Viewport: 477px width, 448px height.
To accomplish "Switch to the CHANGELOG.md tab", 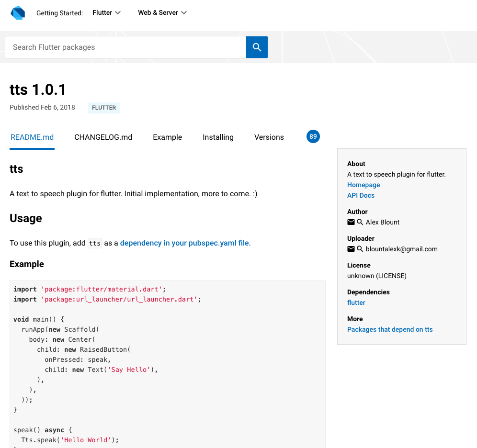I will (103, 137).
